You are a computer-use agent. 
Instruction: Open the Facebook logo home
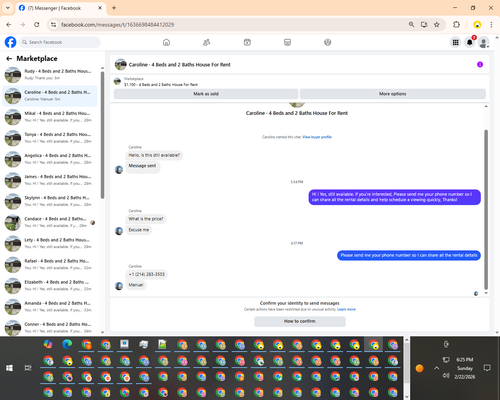coord(10,42)
